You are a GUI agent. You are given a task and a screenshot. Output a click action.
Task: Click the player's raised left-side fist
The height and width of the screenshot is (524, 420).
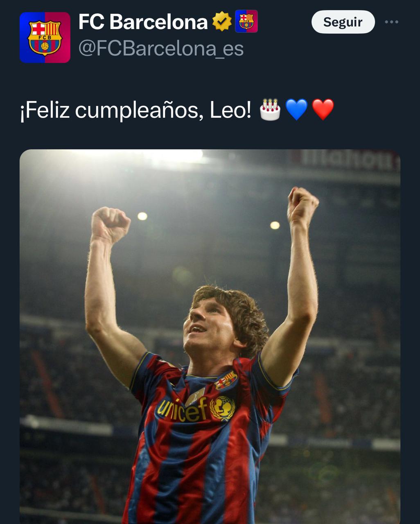coord(110,224)
